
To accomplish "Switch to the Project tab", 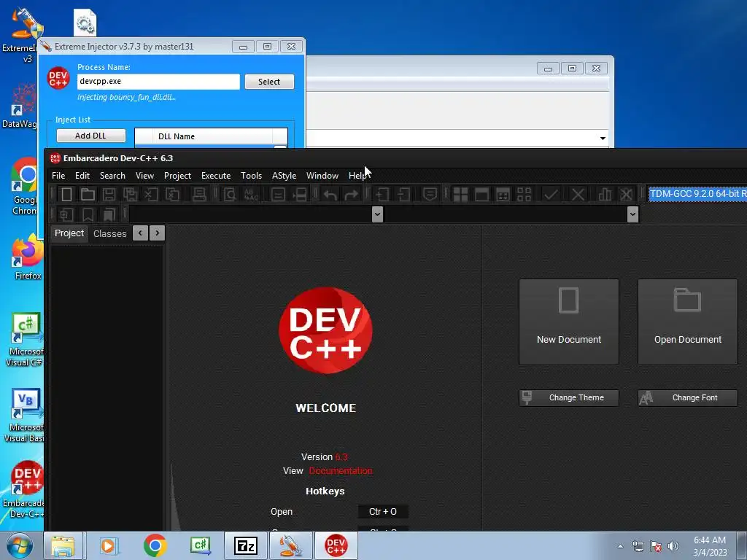I will coord(69,233).
